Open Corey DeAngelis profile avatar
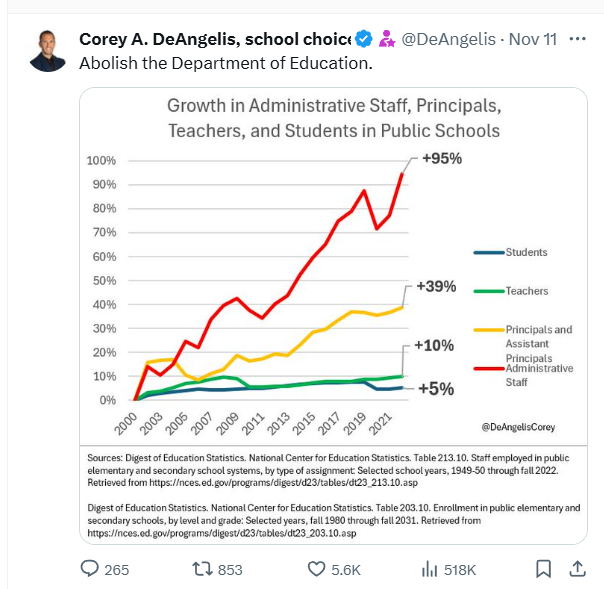The height and width of the screenshot is (589, 604). click(47, 51)
